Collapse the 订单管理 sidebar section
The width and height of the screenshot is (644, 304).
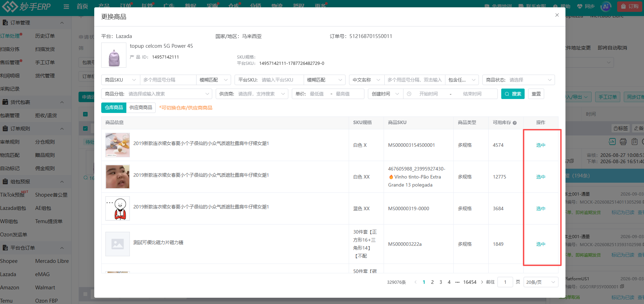62,23
